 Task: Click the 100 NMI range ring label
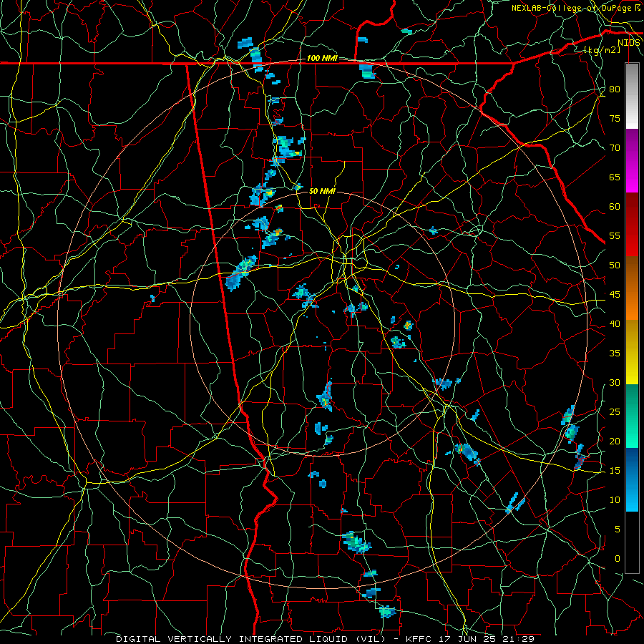[322, 59]
